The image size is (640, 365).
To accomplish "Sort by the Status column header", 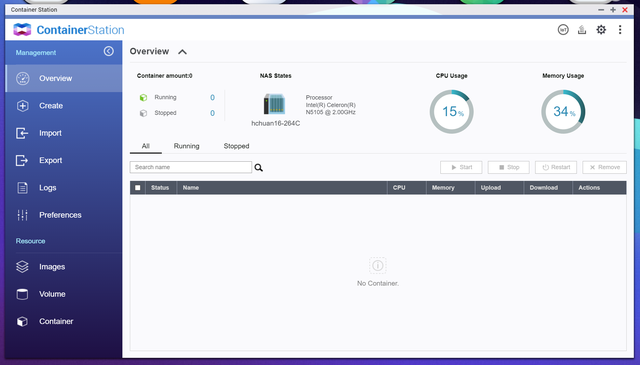I will [x=160, y=188].
